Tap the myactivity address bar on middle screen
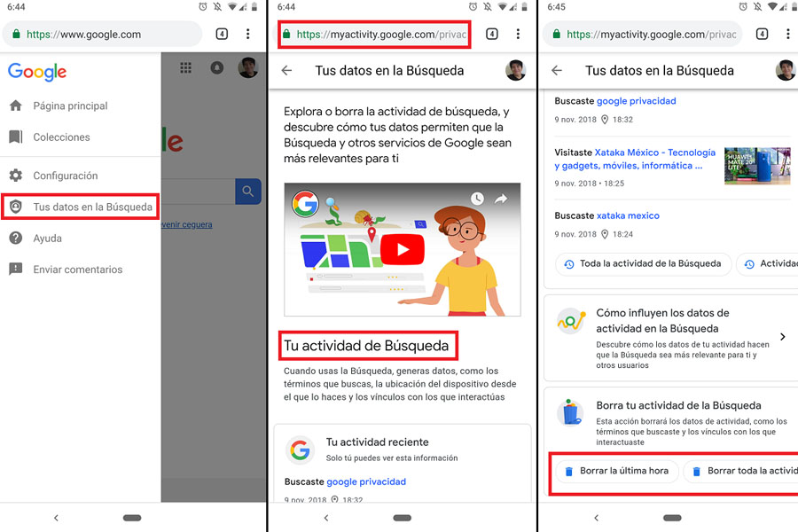The image size is (798, 532). 374,34
